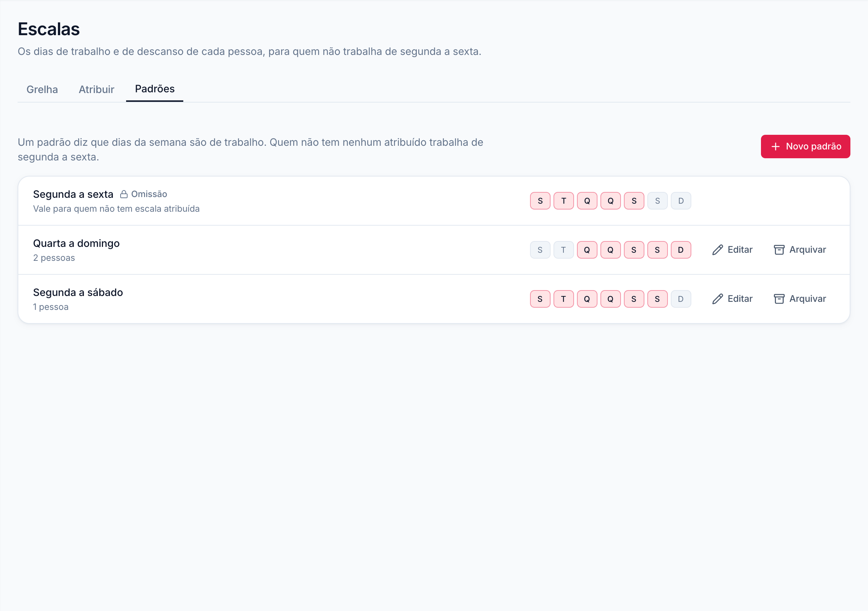Select the Segunda a sexta pattern row title
The image size is (868, 611).
coord(73,194)
